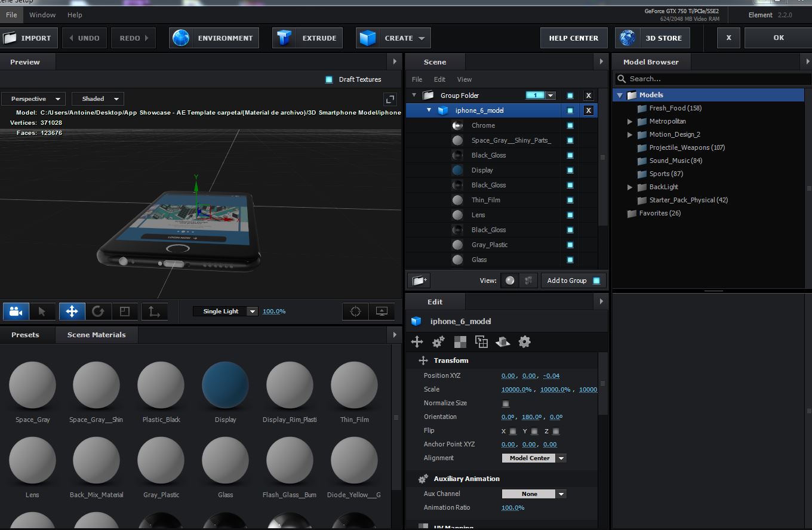Open the Window menu
The width and height of the screenshot is (812, 530).
tap(42, 15)
